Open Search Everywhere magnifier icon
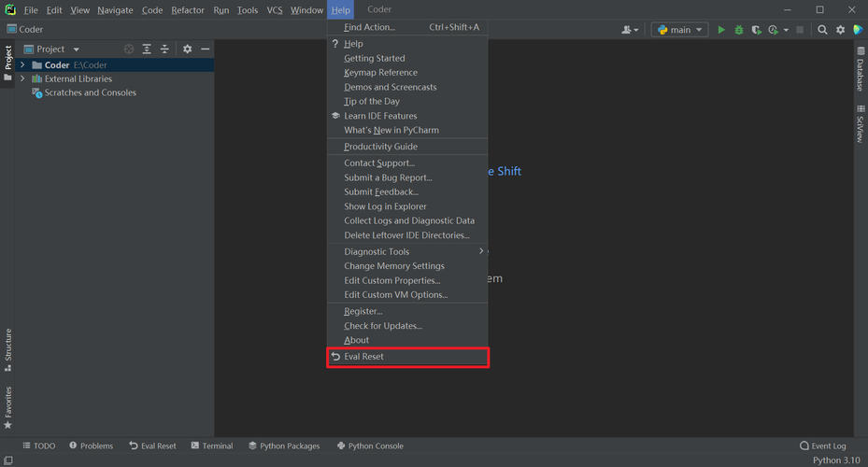The width and height of the screenshot is (868, 467). (x=822, y=30)
